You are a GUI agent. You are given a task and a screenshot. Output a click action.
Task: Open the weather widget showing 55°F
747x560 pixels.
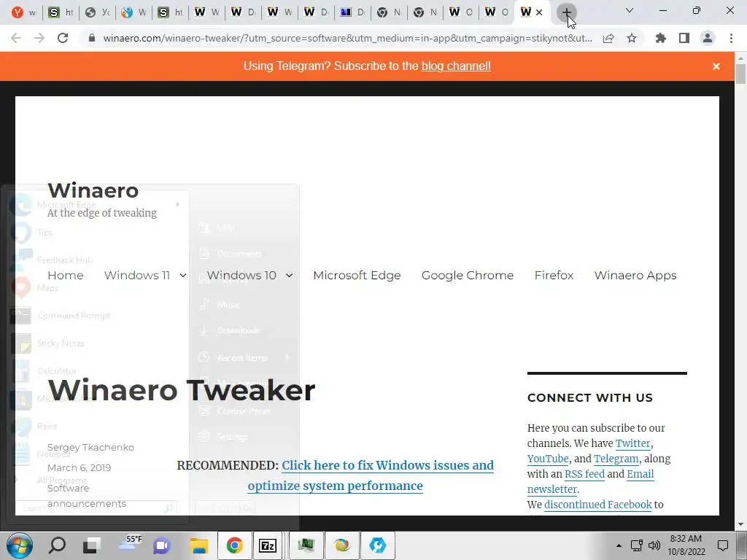click(x=129, y=544)
